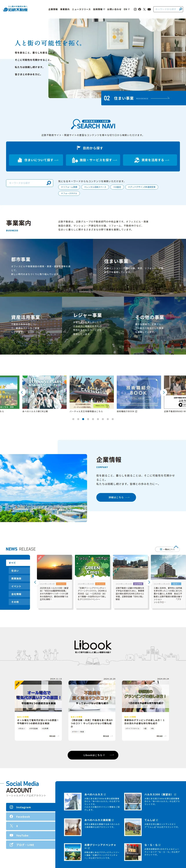Show next banner in the carousel
Screen dimensions: 186x868
(164, 392)
